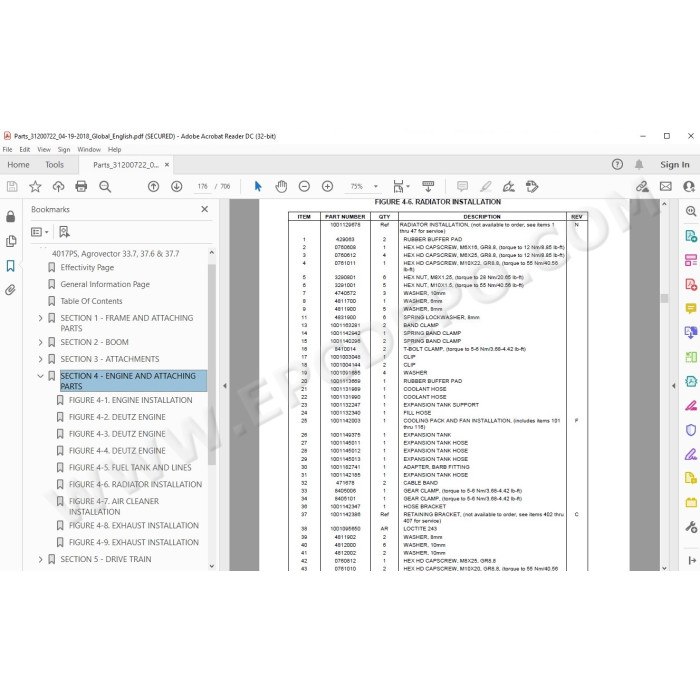The width and height of the screenshot is (700, 700).
Task: Click the find current bookmark icon
Action: [x=64, y=232]
